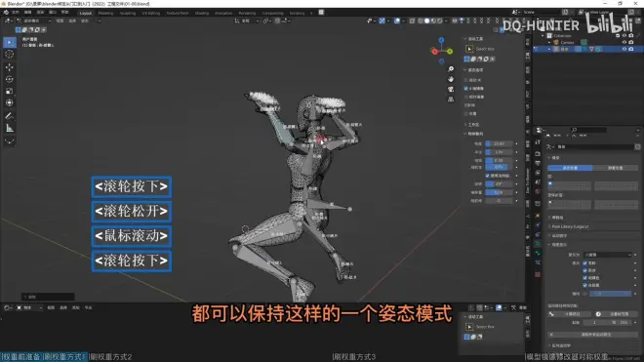
Task: Switch to material preview shading
Action: pyautogui.click(x=433, y=20)
